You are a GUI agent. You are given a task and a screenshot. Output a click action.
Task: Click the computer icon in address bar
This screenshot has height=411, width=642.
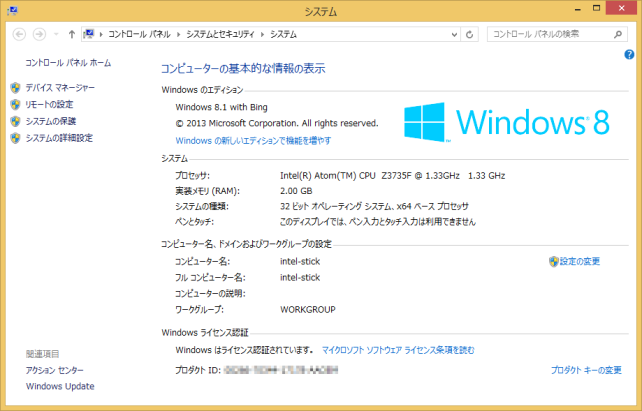click(89, 34)
